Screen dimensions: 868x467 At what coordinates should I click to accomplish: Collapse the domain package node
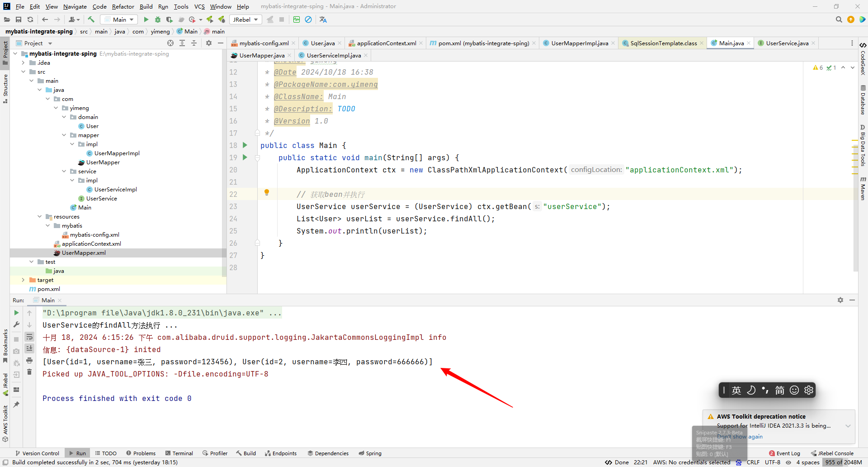click(x=64, y=117)
